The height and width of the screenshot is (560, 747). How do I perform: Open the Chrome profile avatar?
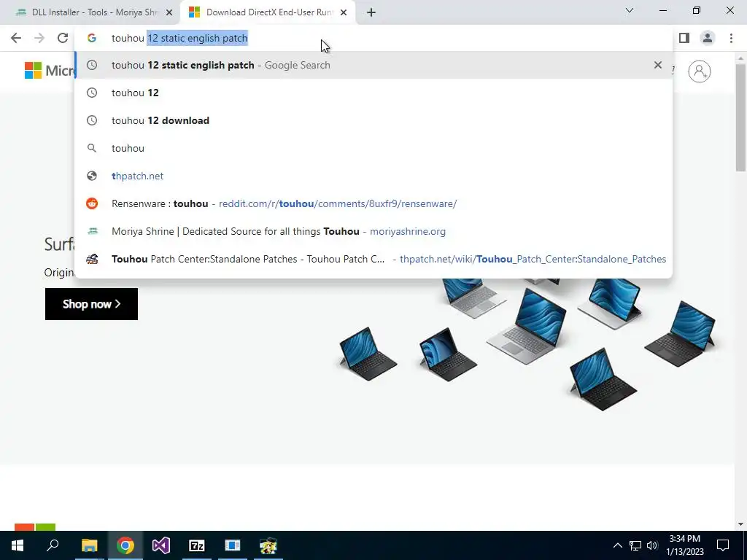[708, 38]
